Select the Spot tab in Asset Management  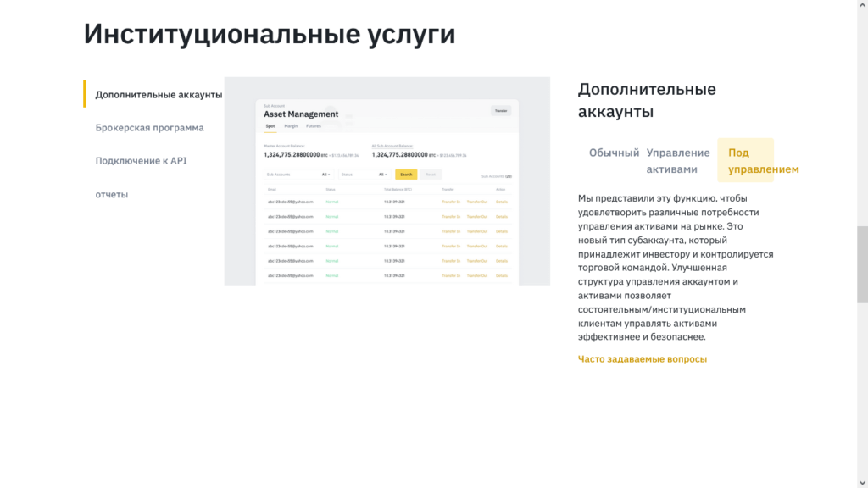(270, 126)
